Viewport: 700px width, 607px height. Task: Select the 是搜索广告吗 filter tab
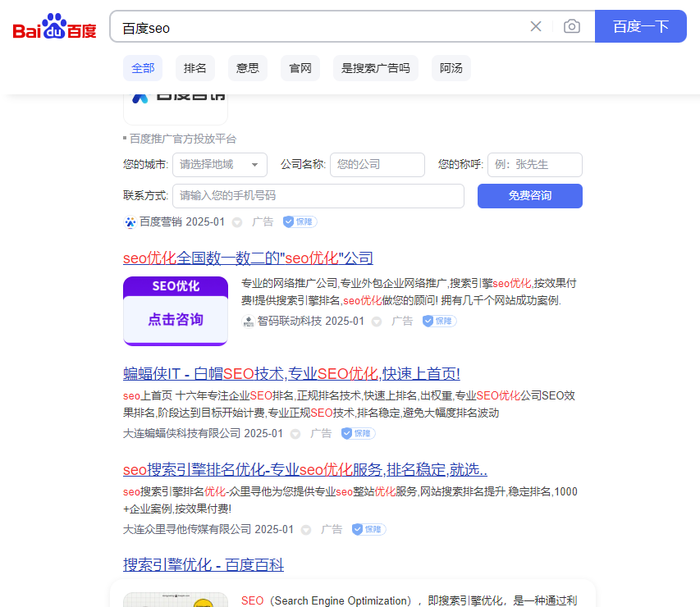point(376,68)
